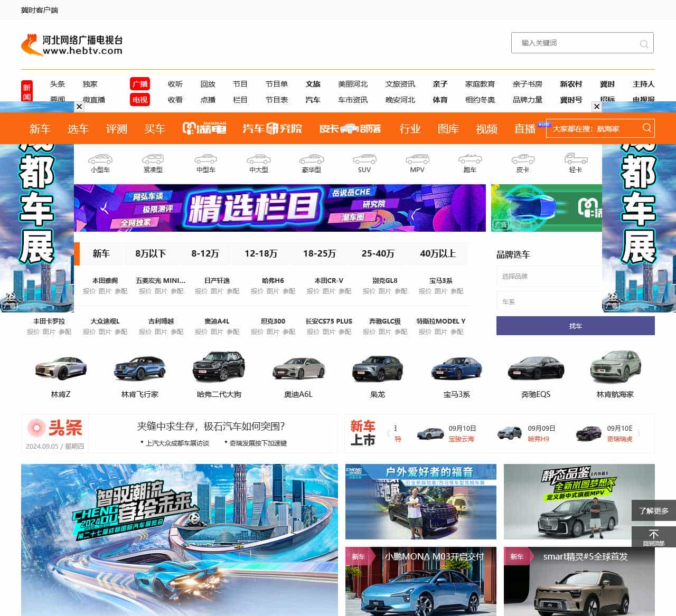
Task: Open the 选择品牌 brand dropdown
Action: (549, 276)
